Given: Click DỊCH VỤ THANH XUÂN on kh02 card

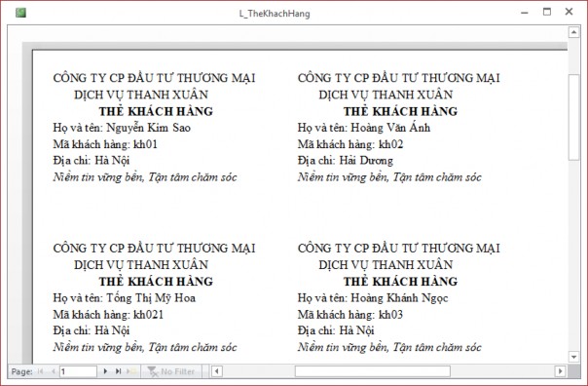Looking at the screenshot, I should pos(386,95).
